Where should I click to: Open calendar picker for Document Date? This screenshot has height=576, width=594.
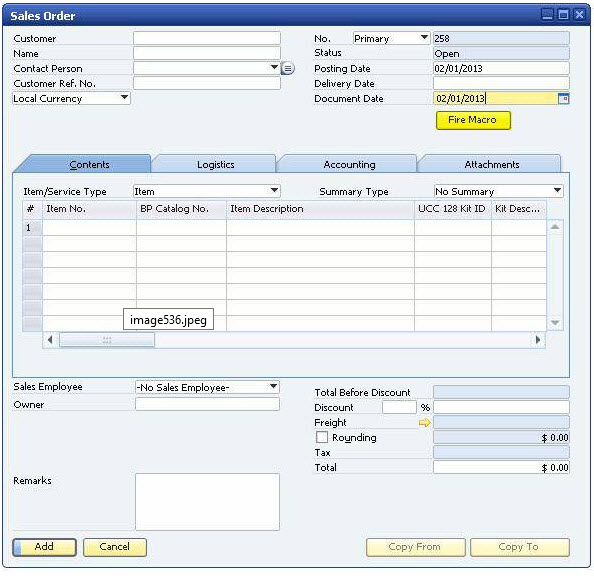point(563,99)
